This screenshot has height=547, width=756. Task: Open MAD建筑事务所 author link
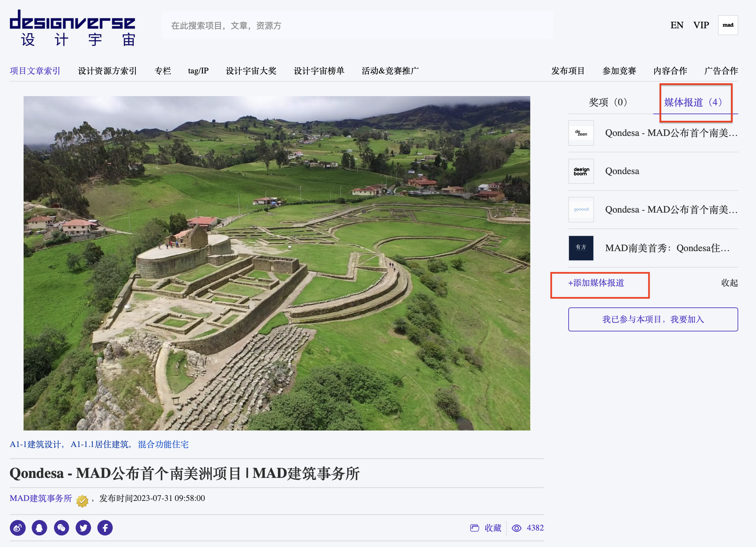point(41,498)
